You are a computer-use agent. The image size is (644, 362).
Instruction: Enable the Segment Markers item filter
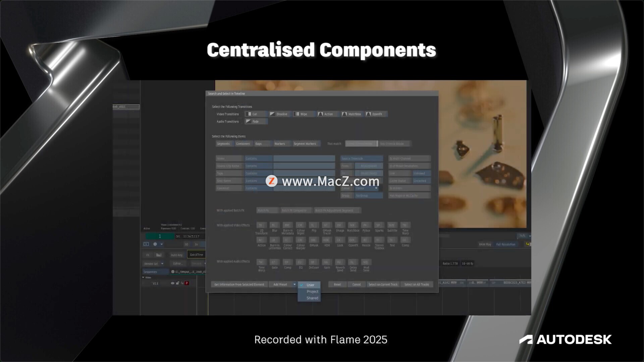point(306,144)
